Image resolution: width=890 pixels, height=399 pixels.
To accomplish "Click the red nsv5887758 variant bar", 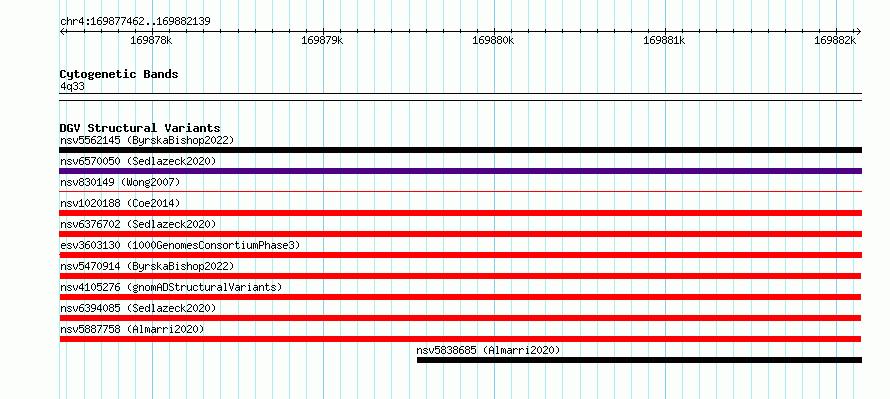I will [x=460, y=339].
